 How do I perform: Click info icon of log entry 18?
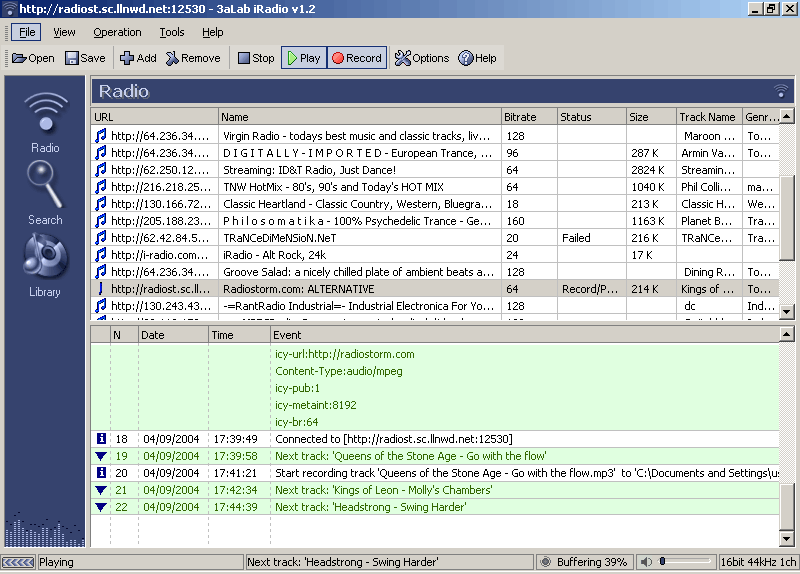101,438
